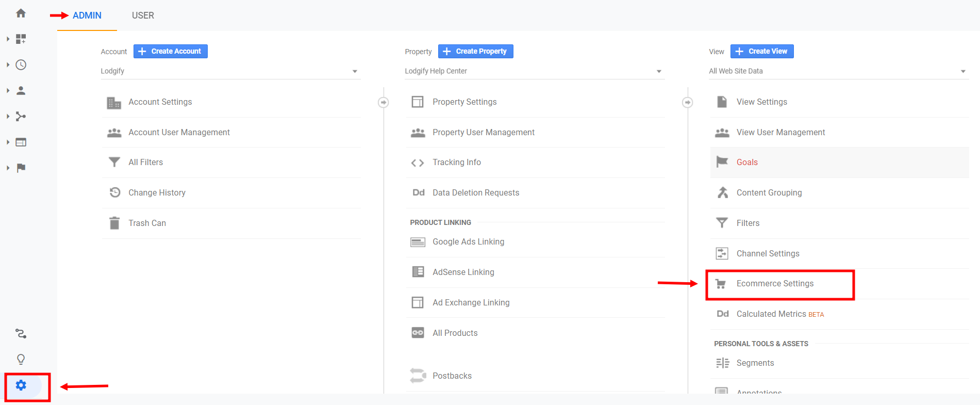Expand the Acquisition sidebar section arrow
Screen dimensions: 980x405
(x=8, y=117)
